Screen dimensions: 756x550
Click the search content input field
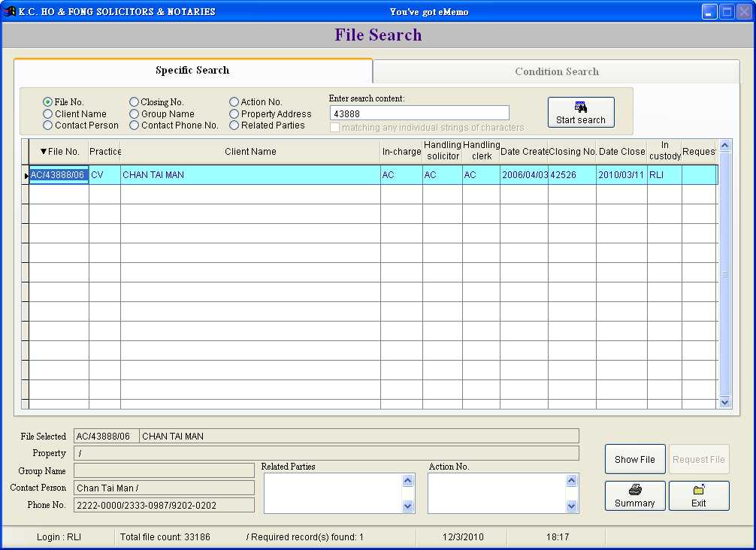(419, 113)
